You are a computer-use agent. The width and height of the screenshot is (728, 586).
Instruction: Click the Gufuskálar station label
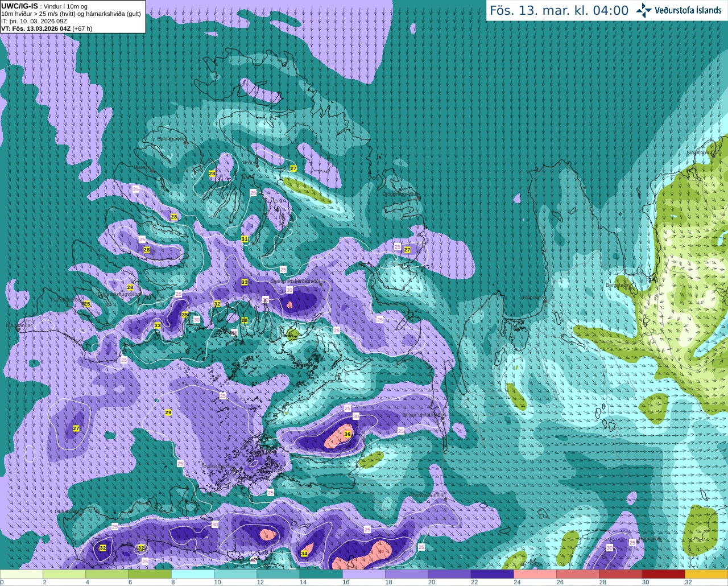[66, 511]
